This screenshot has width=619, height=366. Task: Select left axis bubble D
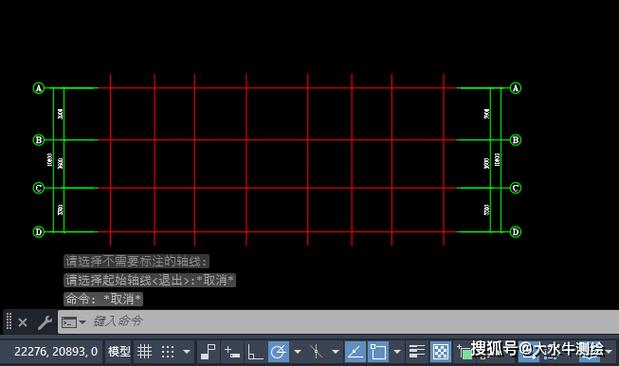click(x=39, y=232)
